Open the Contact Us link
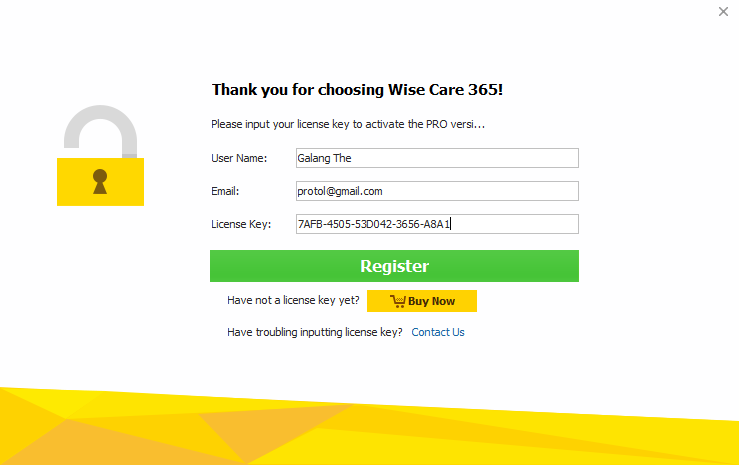 click(438, 332)
